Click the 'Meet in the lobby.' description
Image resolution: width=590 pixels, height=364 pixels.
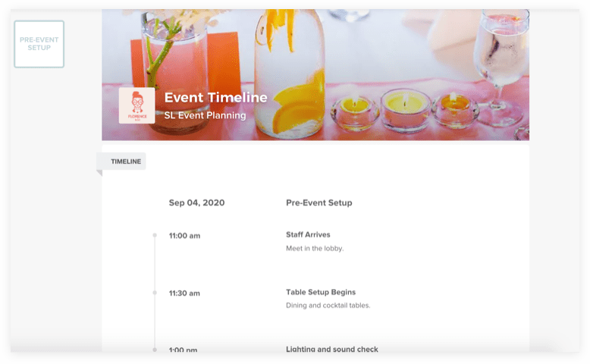pyautogui.click(x=315, y=249)
